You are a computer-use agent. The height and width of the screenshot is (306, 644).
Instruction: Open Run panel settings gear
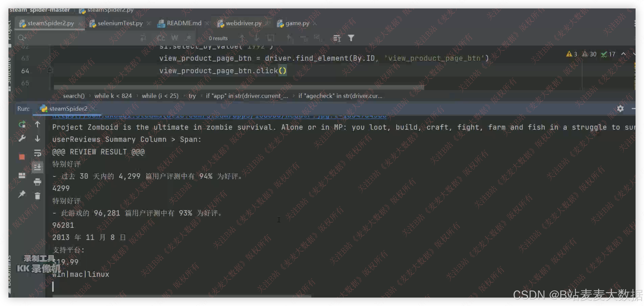tap(620, 108)
